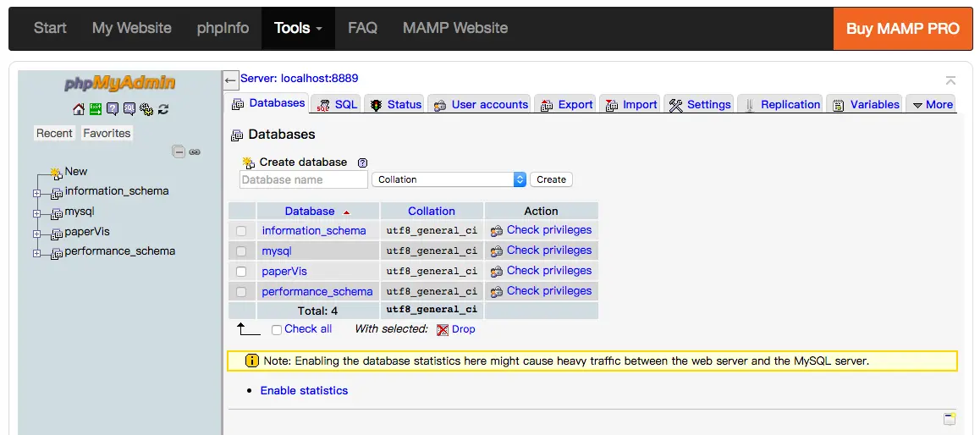Open the phpMyAdmin documentation question-mark icon
Screen dimensions: 980x435
click(x=113, y=109)
